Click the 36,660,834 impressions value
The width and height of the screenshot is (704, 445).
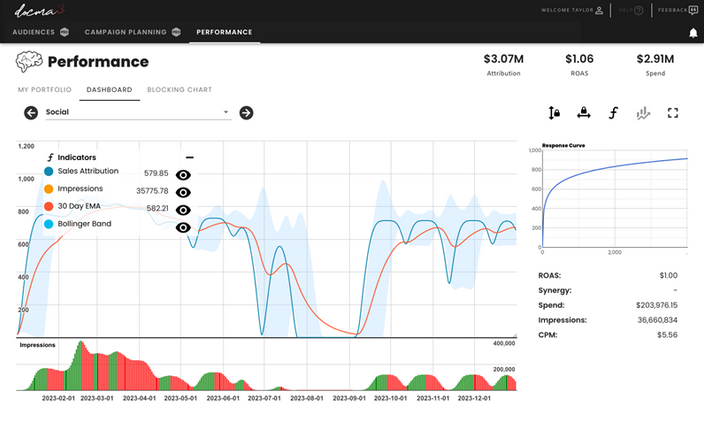(657, 320)
